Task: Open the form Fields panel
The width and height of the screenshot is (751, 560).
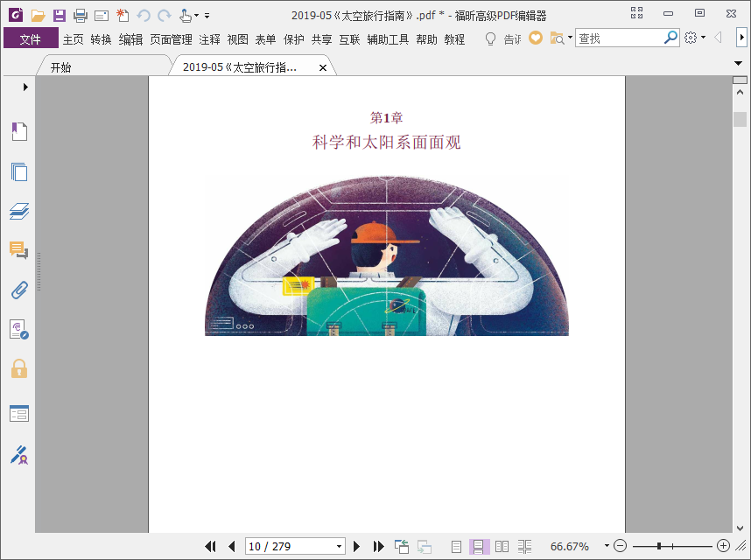Action: point(19,414)
